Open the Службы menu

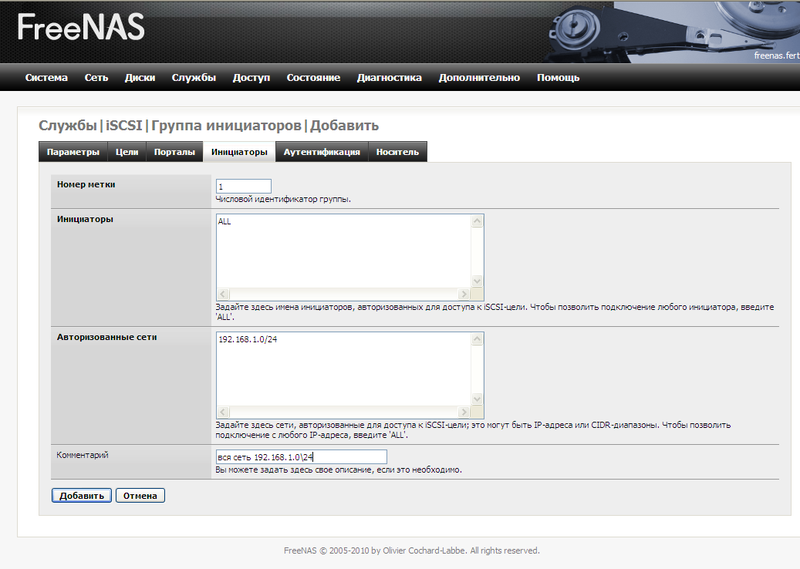pos(194,78)
